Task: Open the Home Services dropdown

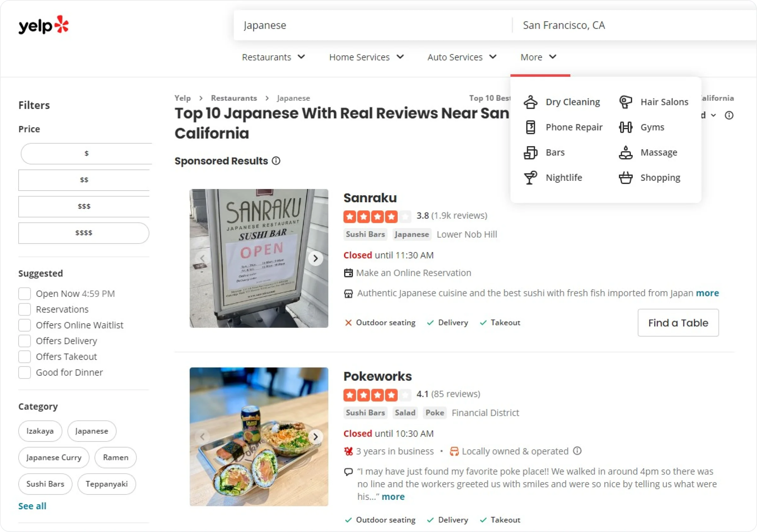Action: pos(366,57)
